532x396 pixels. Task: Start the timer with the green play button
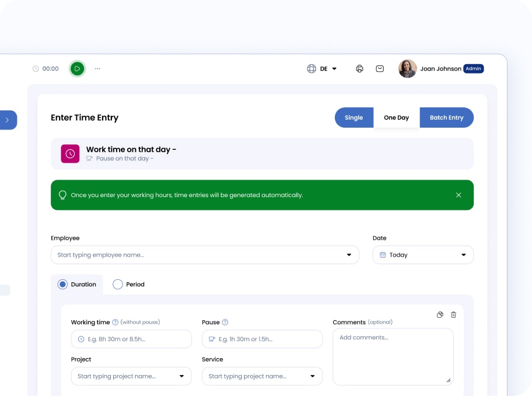point(77,69)
